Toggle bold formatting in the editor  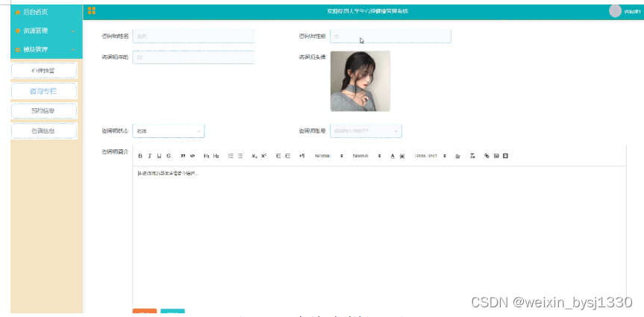click(x=140, y=156)
